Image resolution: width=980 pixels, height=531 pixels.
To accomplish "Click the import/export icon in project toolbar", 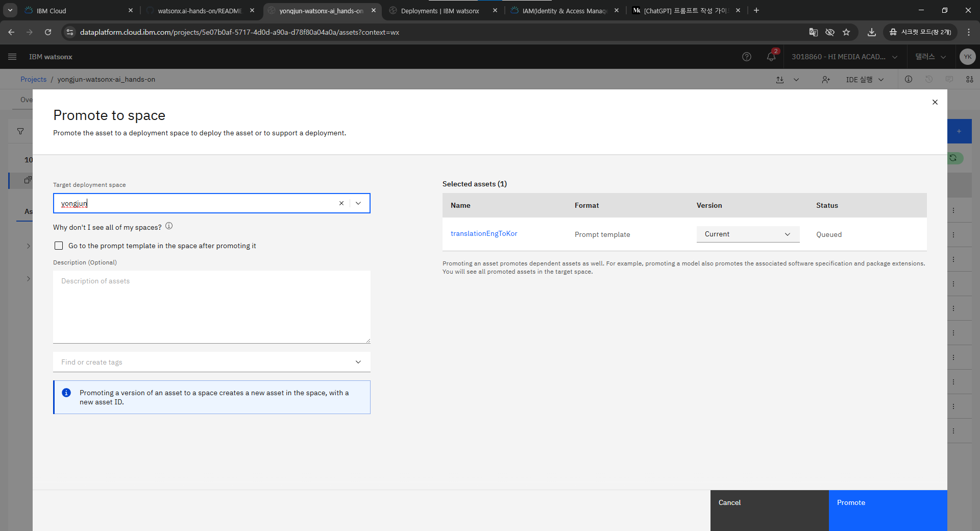I will (x=780, y=80).
